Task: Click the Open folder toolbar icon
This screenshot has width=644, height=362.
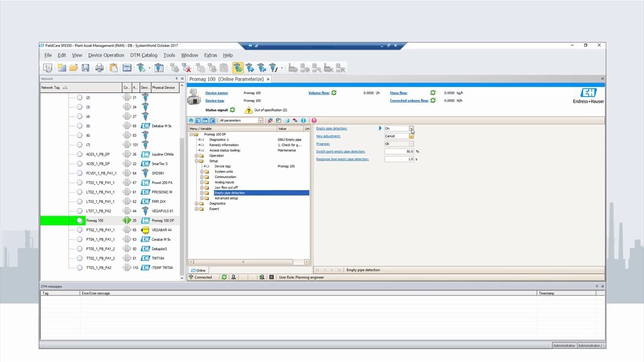Action: tap(73, 68)
